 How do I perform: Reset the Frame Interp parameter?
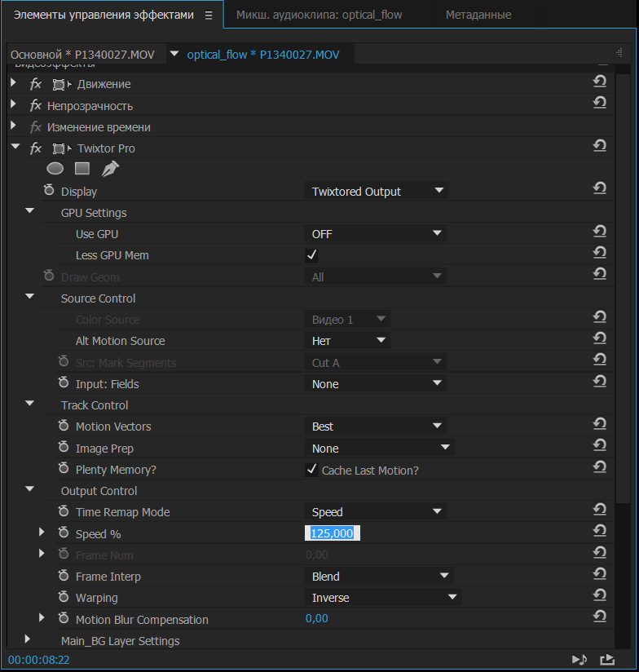(600, 574)
